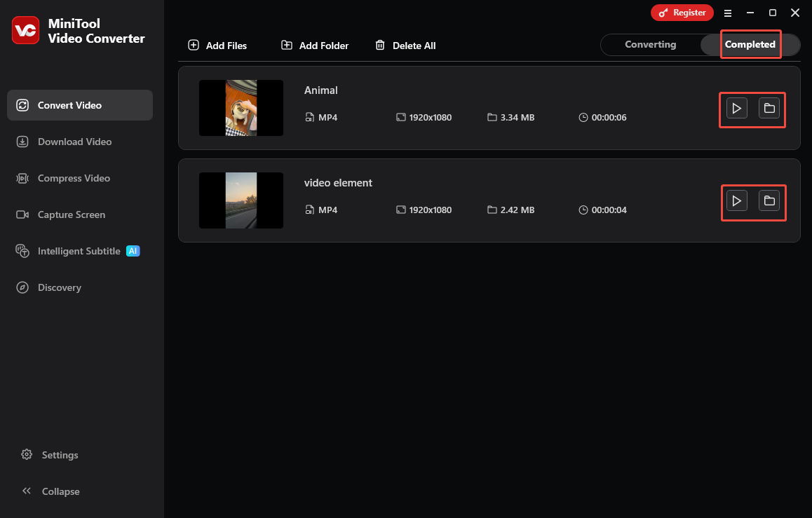812x518 pixels.
Task: Play the video element clip
Action: click(736, 200)
